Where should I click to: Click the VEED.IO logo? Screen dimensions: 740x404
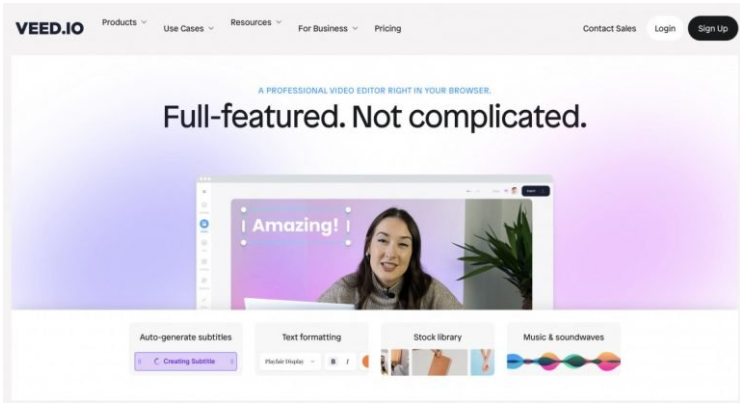point(50,28)
